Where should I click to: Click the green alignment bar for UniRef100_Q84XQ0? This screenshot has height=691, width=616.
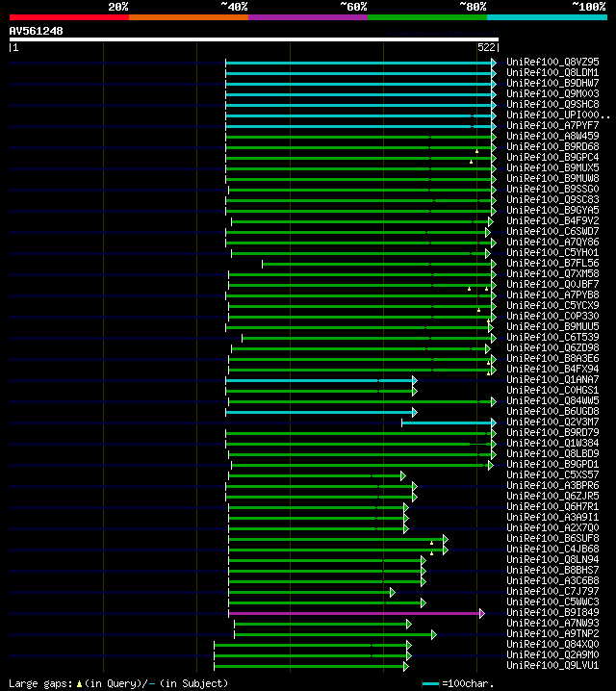(x=310, y=645)
